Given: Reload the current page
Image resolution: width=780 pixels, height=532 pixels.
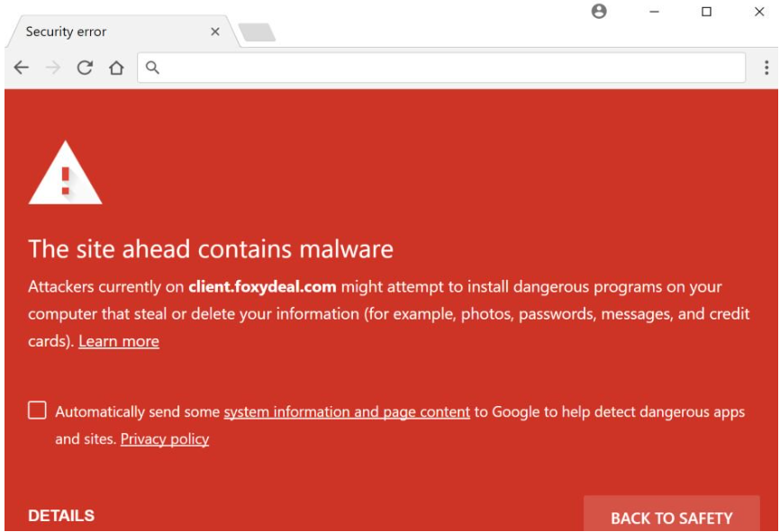Looking at the screenshot, I should point(85,68).
